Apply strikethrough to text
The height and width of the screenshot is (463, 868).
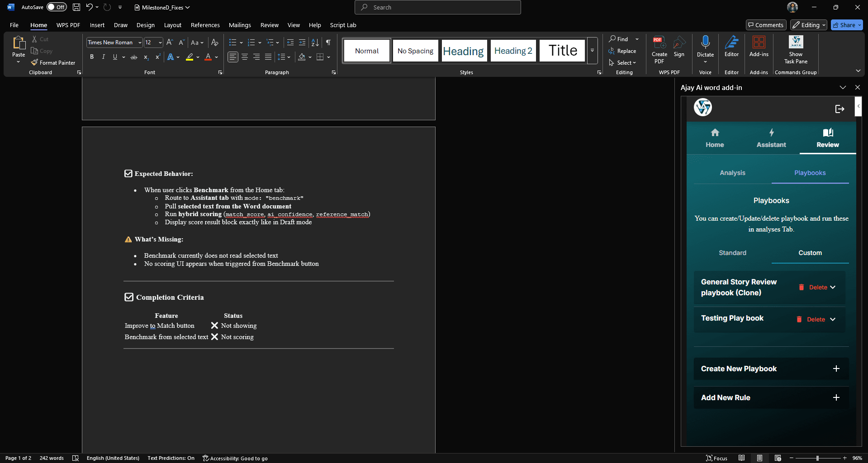click(x=134, y=57)
